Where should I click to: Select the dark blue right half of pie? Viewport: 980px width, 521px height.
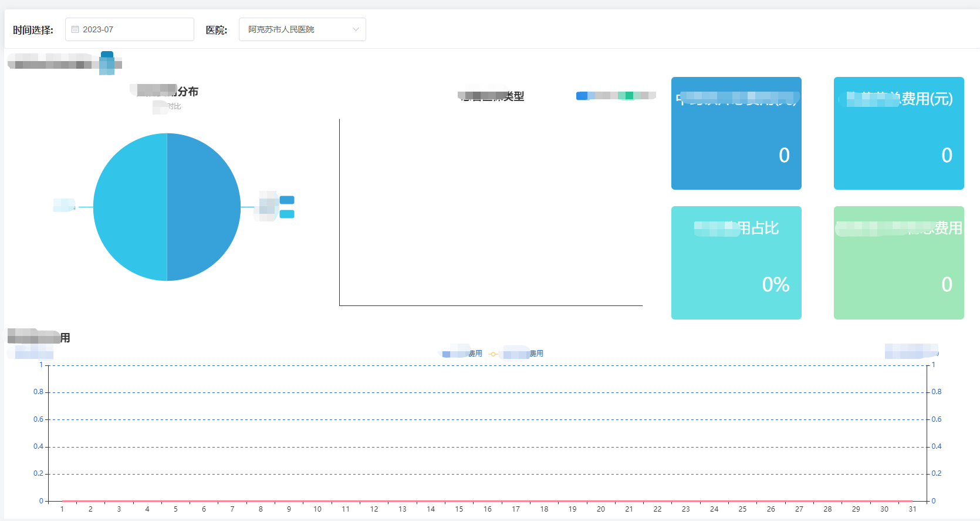pyautogui.click(x=204, y=207)
